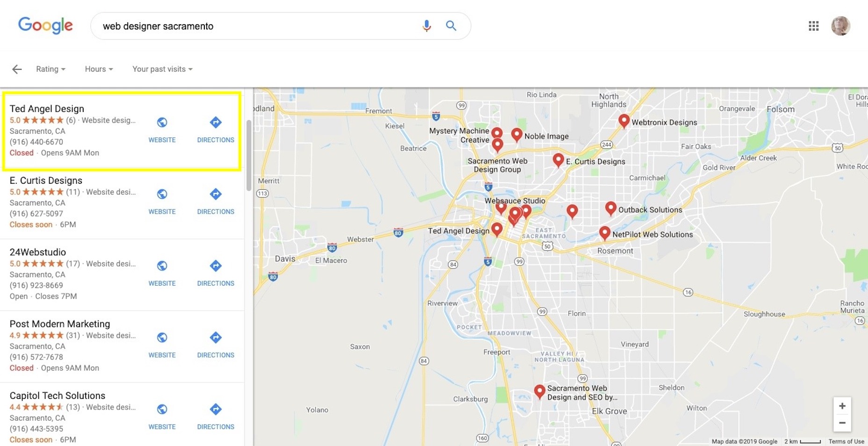Click WEBSITE label under Ted Angel Design
Viewport: 868px width, 446px height.
coord(162,140)
